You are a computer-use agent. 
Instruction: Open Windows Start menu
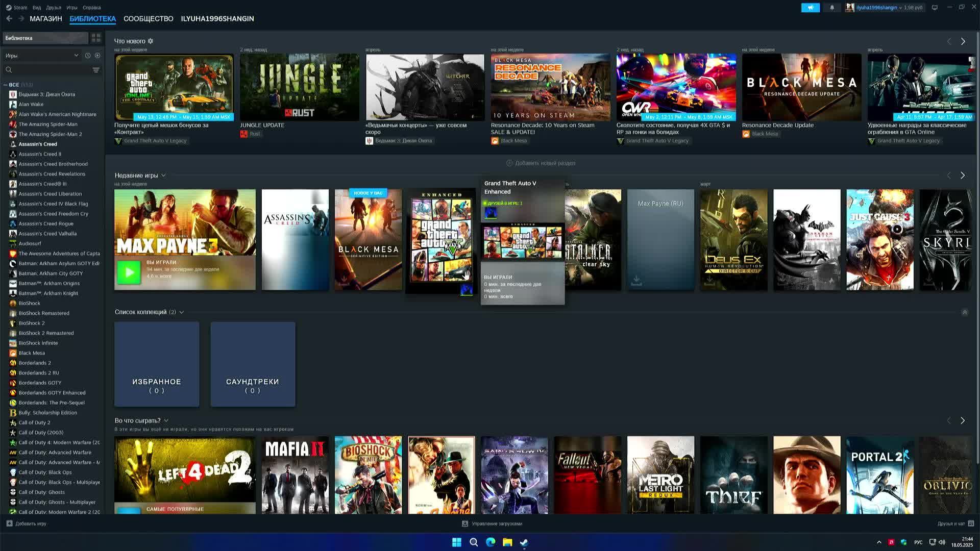[457, 542]
